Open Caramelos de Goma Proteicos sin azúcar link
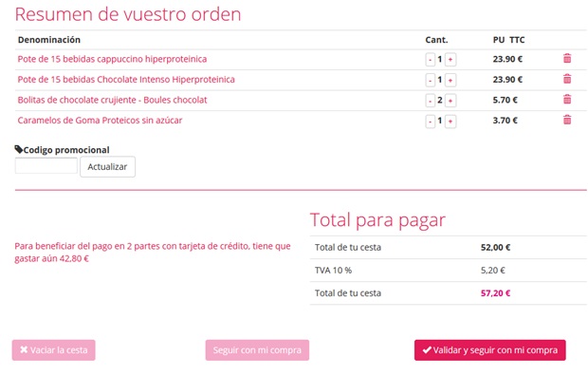This screenshot has width=588, height=376. 100,121
